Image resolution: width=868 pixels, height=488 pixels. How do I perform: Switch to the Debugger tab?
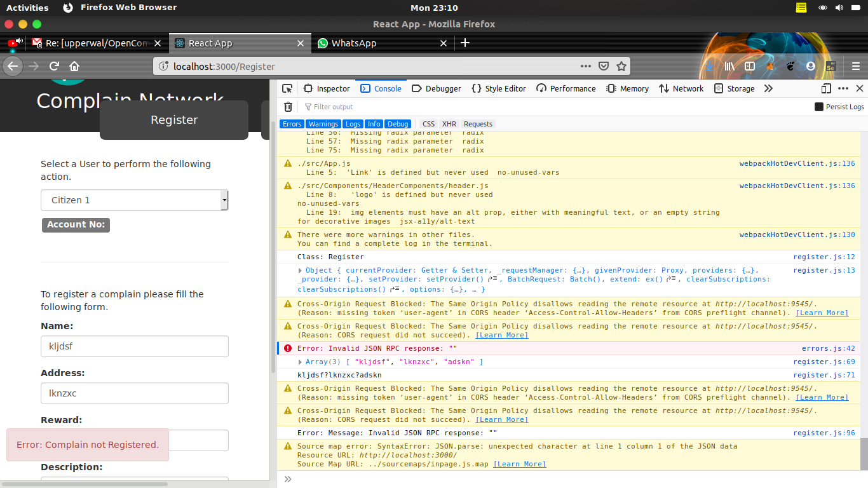436,88
